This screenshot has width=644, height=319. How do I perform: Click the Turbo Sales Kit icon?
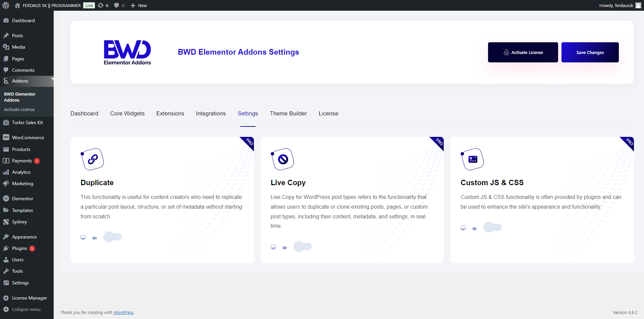coord(6,122)
